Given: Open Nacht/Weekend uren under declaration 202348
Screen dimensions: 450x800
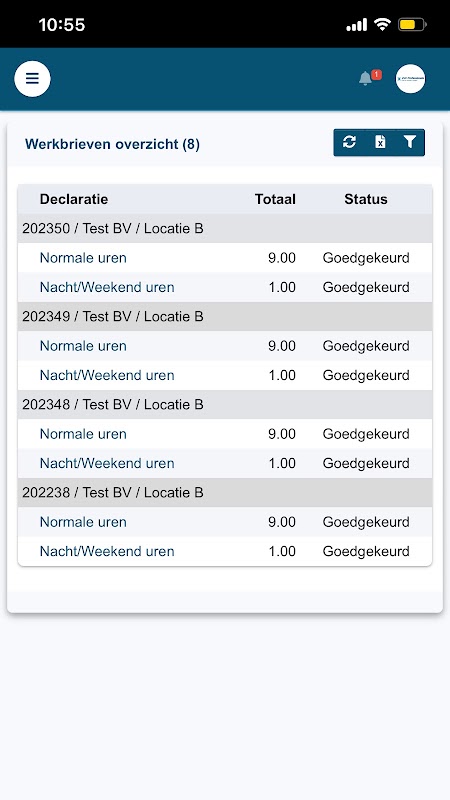Looking at the screenshot, I should 107,463.
